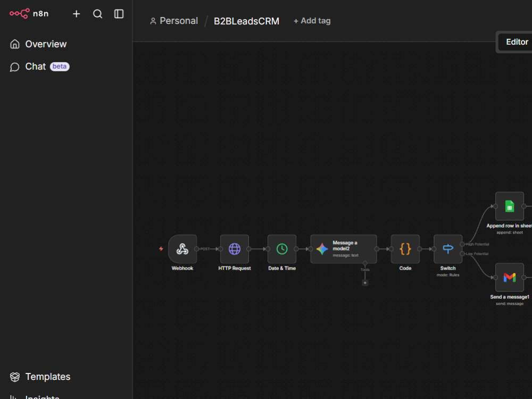Click the Overview home icon
Screen dimensions: 532x399
[x=14, y=44]
